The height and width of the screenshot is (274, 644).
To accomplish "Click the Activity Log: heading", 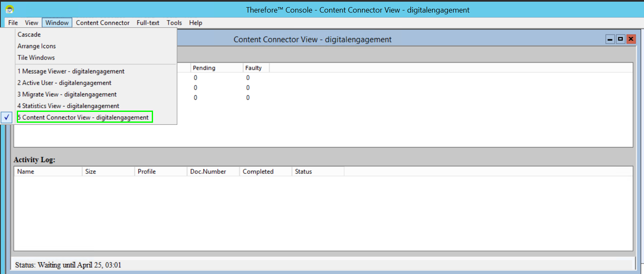I will 34,160.
